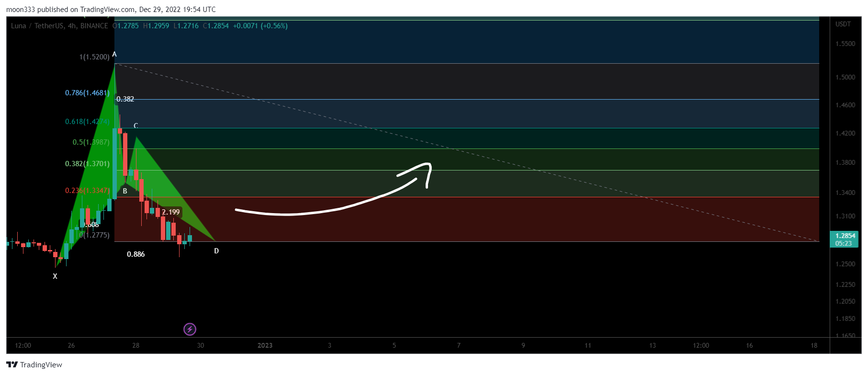The image size is (868, 375).
Task: Click the 1.5000 price axis label
Action: coord(845,77)
